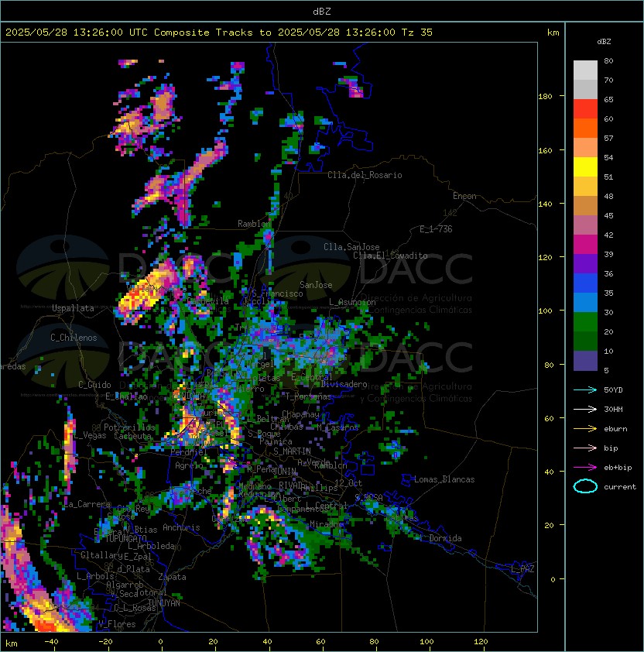
Task: Click the 'Clla.del_Rosario' map label
Action: 365,175
